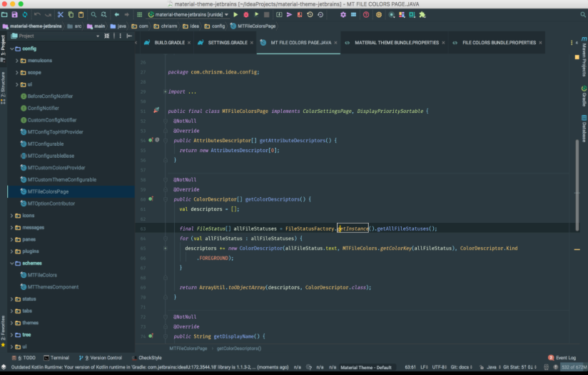Image resolution: width=588 pixels, height=375 pixels.
Task: Expand the messages folder
Action: [12, 227]
